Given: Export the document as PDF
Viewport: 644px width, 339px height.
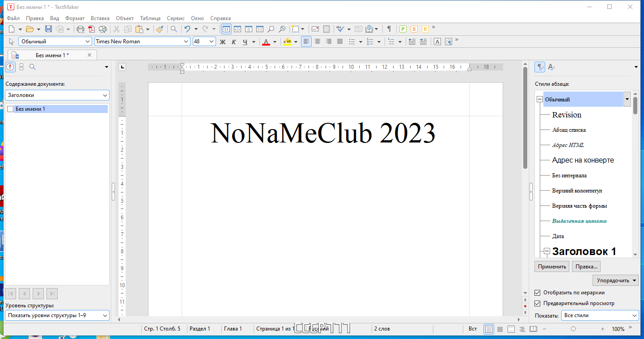Looking at the screenshot, I should 92,29.
